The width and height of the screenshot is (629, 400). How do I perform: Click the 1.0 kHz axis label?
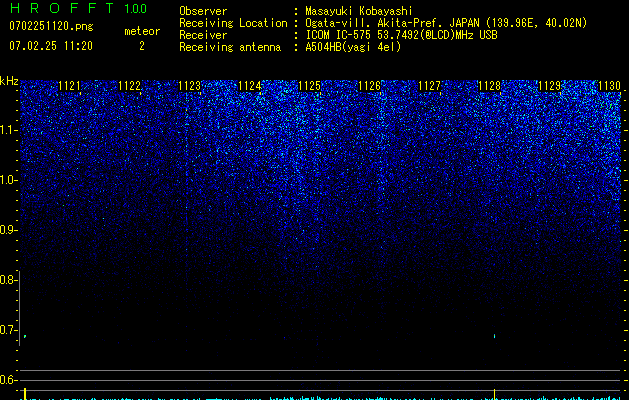(8, 180)
